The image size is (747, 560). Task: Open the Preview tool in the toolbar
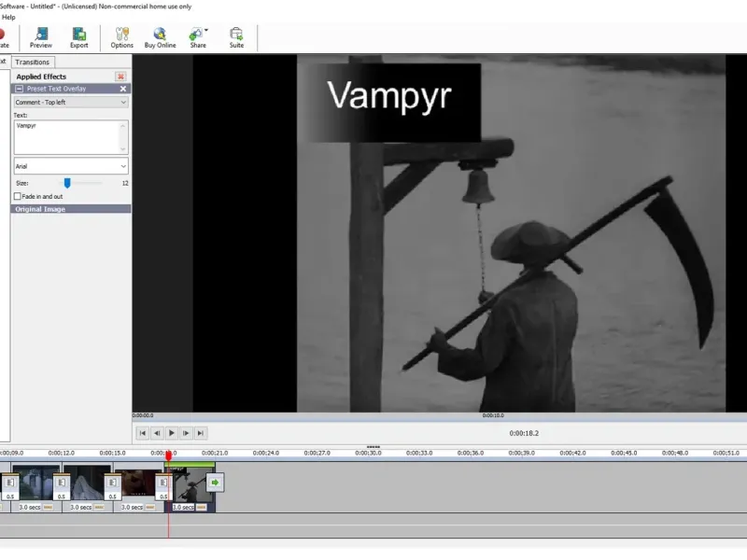point(41,37)
